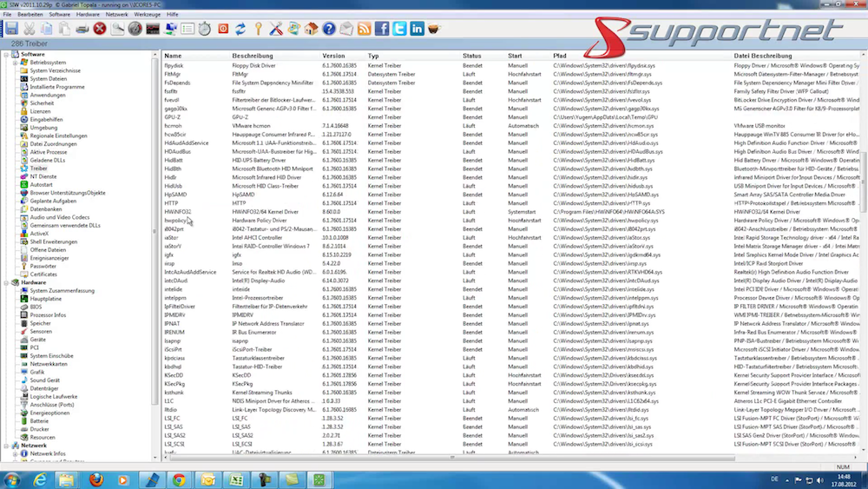Select Passwörter in the tree
This screenshot has height=489, width=868.
43,267
